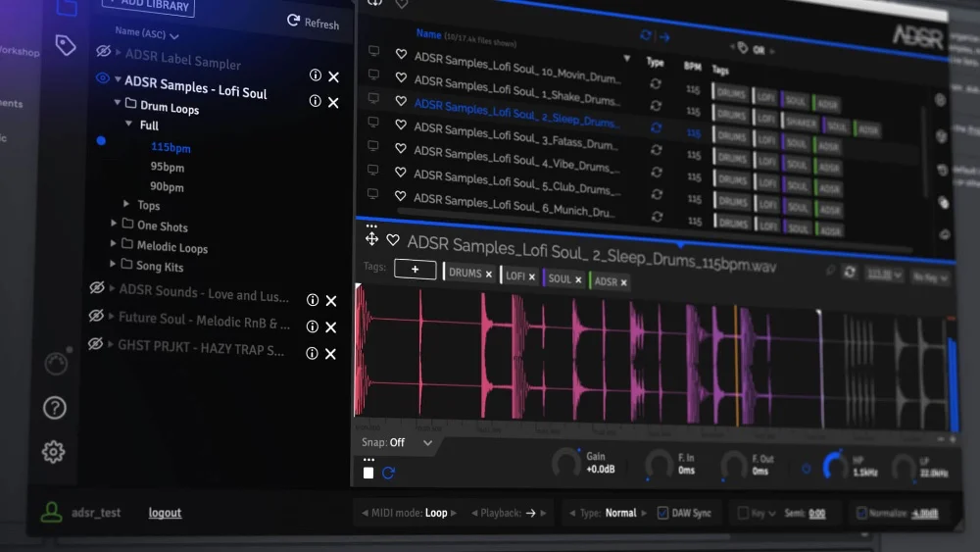
Task: Show info for Future Soul - Melodic RnB
Action: [312, 326]
